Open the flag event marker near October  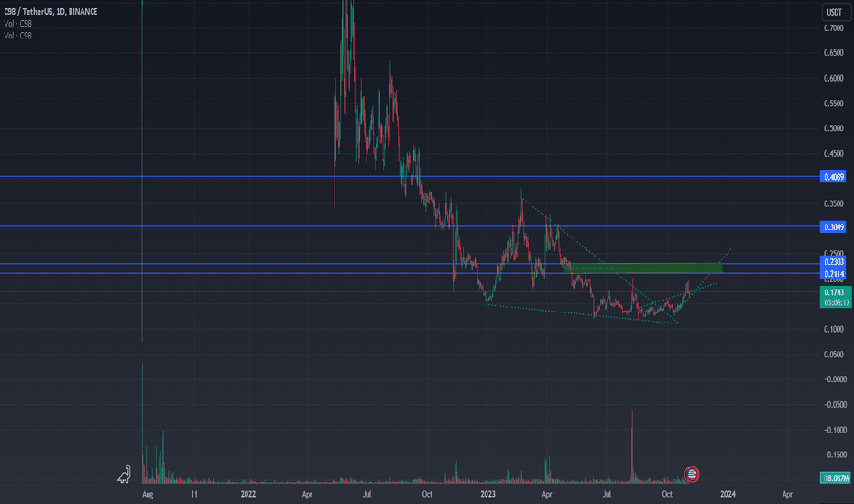click(692, 474)
